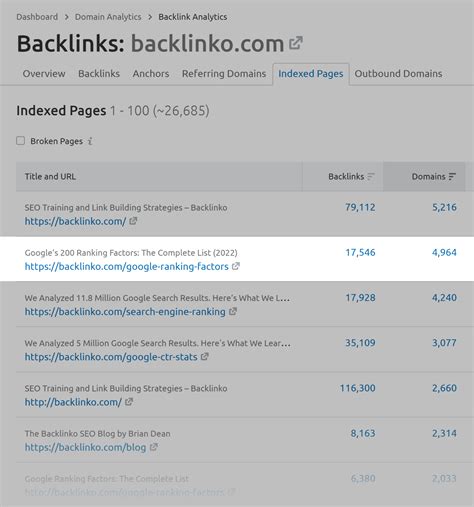Open Domain Analytics breadcrumb link
The image size is (474, 507).
pyautogui.click(x=108, y=17)
